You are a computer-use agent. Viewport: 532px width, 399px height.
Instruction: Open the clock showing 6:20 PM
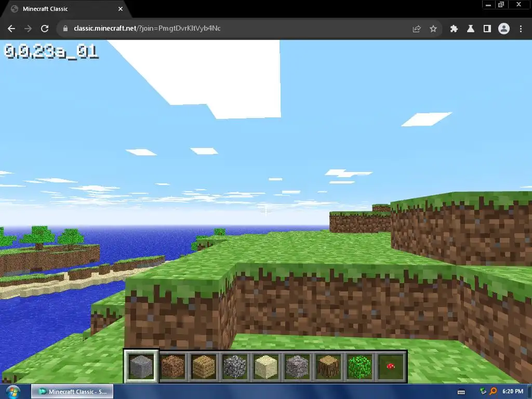(513, 392)
